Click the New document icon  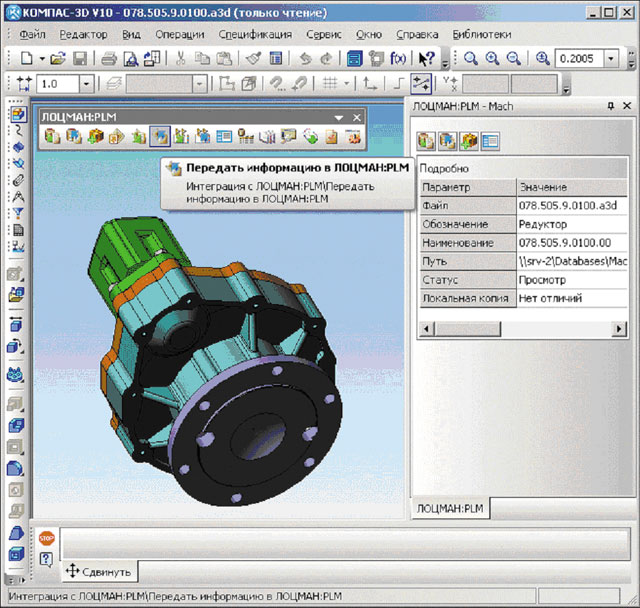[x=27, y=58]
